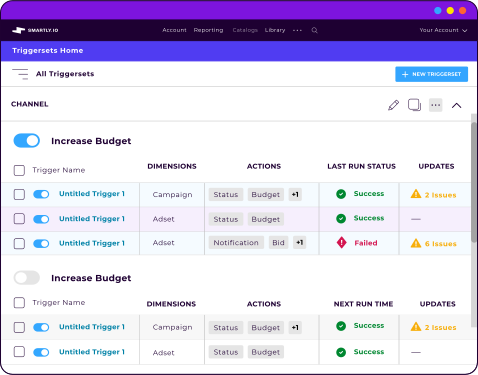Open the search magnifier in the top navigation

[314, 30]
